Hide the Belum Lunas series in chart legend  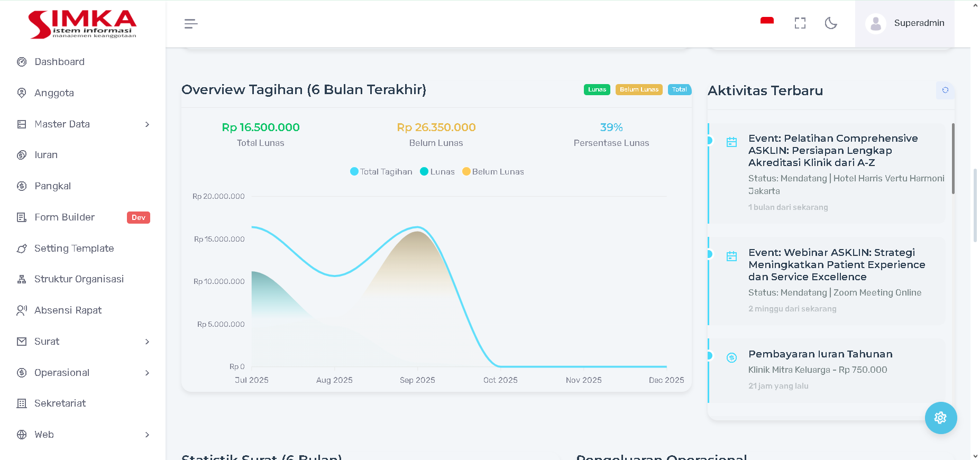(493, 172)
